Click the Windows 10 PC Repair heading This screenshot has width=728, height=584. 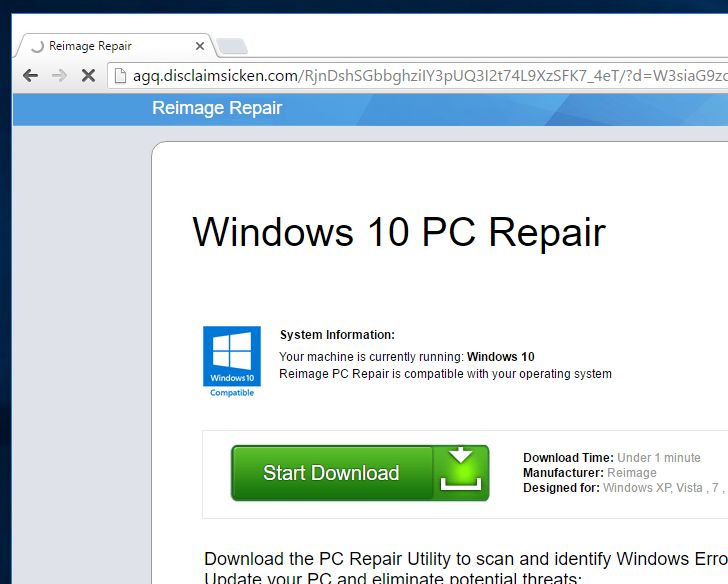coord(399,232)
